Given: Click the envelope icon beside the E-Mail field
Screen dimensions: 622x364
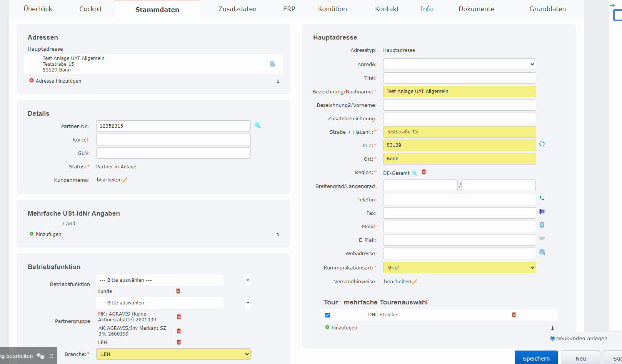Looking at the screenshot, I should pyautogui.click(x=542, y=238).
